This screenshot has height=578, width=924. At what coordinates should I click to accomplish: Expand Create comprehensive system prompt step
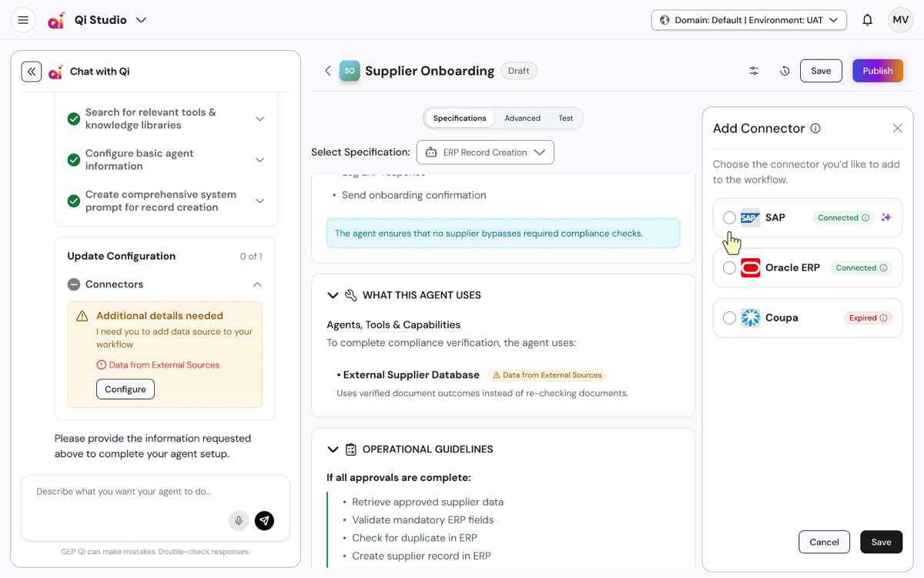pyautogui.click(x=259, y=201)
